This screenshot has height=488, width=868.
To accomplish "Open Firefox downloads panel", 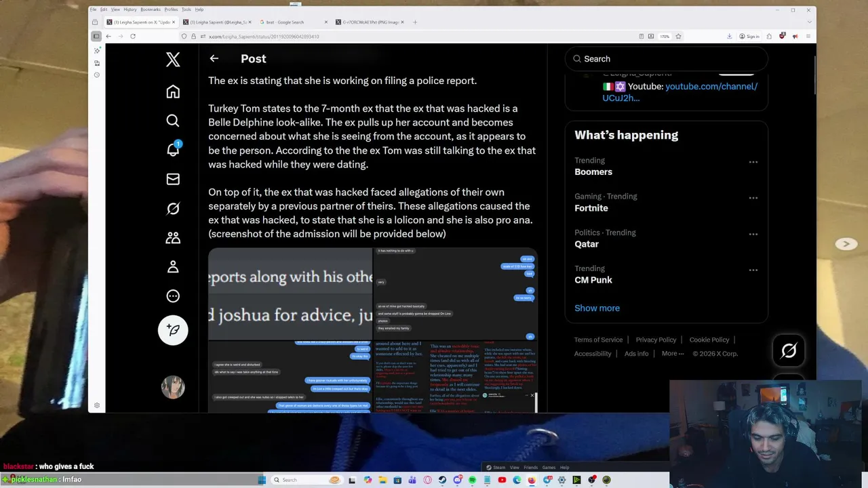I will pyautogui.click(x=730, y=36).
